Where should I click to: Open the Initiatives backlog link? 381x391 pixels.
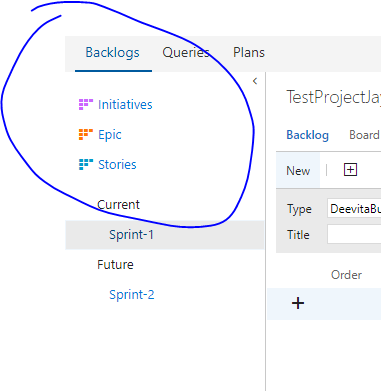coord(125,105)
